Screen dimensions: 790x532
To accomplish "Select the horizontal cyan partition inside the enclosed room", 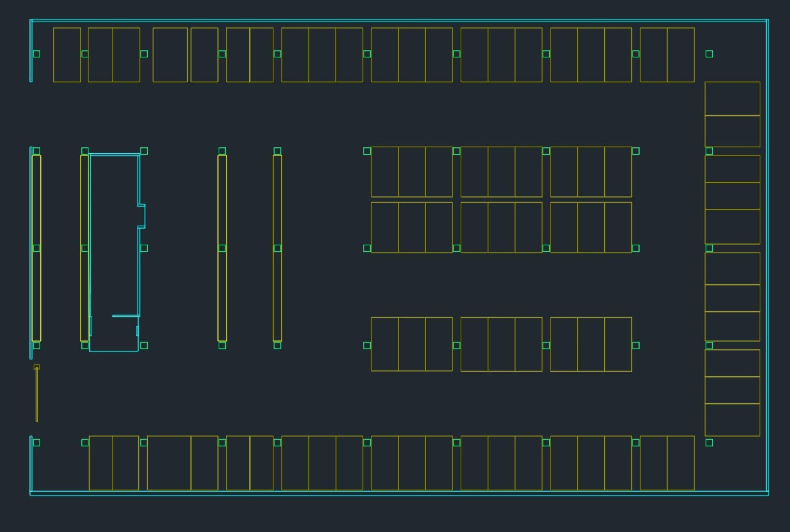I will pos(125,316).
